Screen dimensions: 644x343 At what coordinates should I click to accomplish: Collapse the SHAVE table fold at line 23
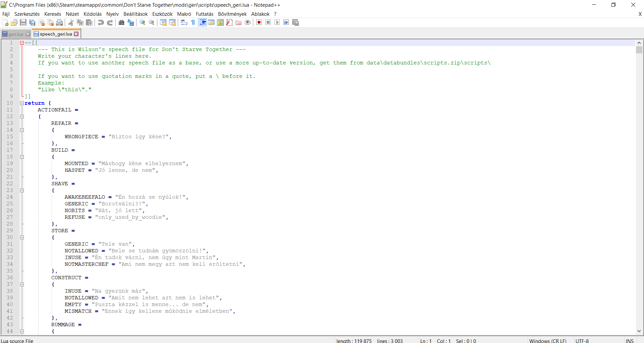[22, 190]
